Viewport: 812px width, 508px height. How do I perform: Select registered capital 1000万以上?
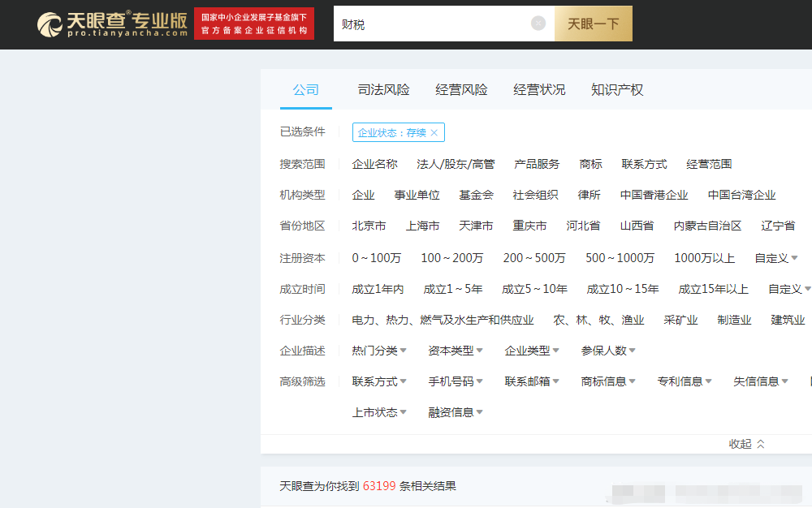(x=704, y=258)
